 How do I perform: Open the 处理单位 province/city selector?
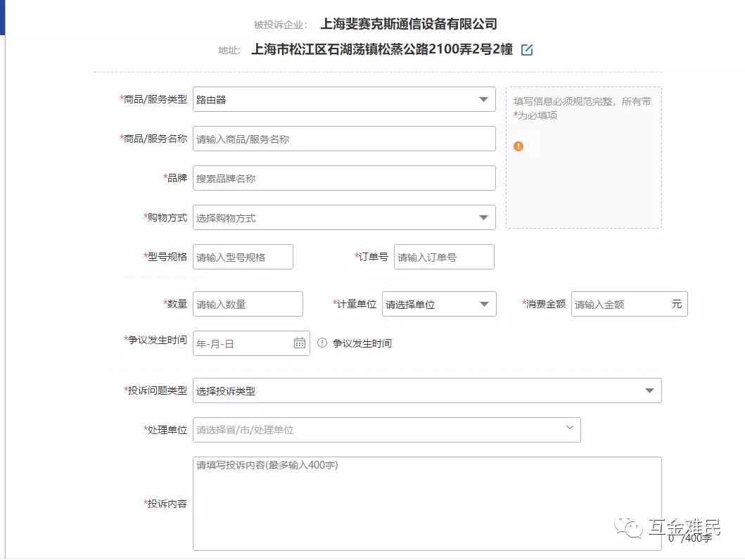click(x=387, y=430)
